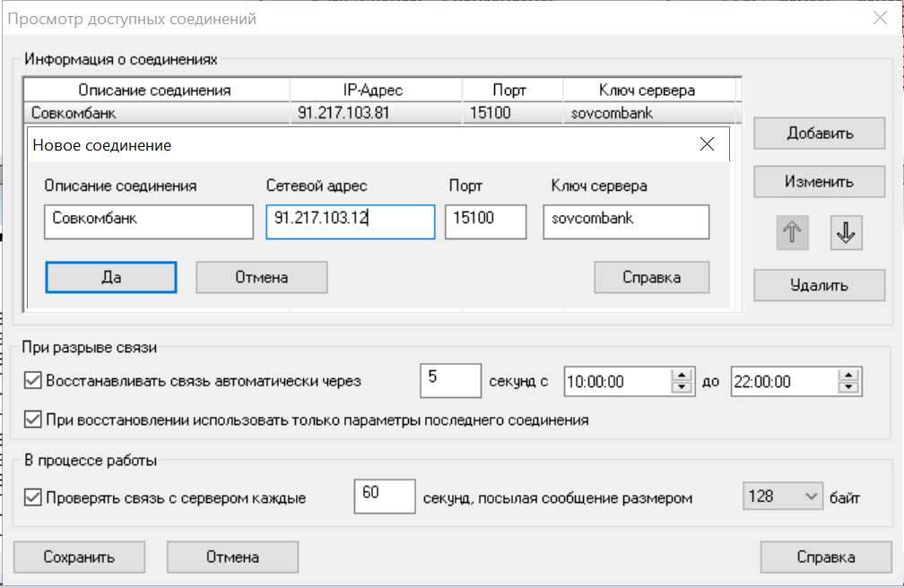
Task: Decrease the start time 10:00:00 spinner
Action: tap(682, 387)
